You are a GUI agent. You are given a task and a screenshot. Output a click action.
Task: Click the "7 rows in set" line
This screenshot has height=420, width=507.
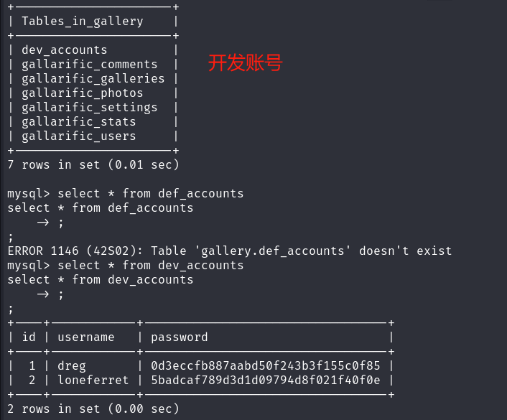[x=93, y=165]
